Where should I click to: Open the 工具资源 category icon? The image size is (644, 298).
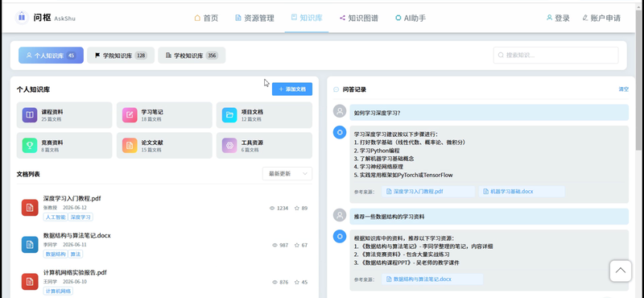(x=229, y=146)
